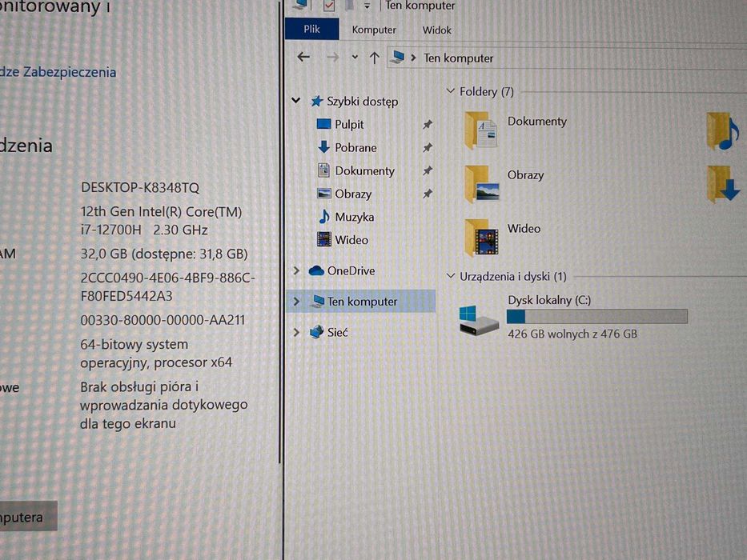Click the C: drive usage bar
Image resolution: width=747 pixels, height=560 pixels.
coord(597,317)
